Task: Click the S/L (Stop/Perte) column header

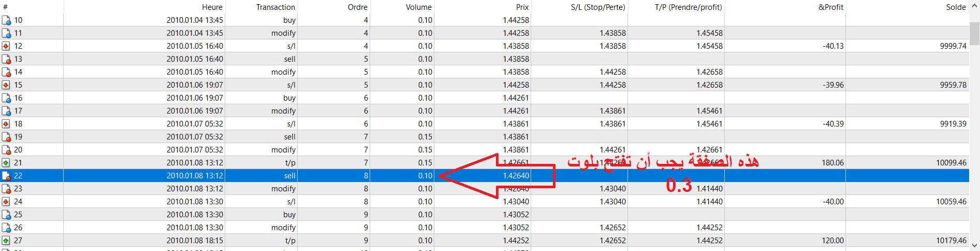Action: tap(598, 7)
